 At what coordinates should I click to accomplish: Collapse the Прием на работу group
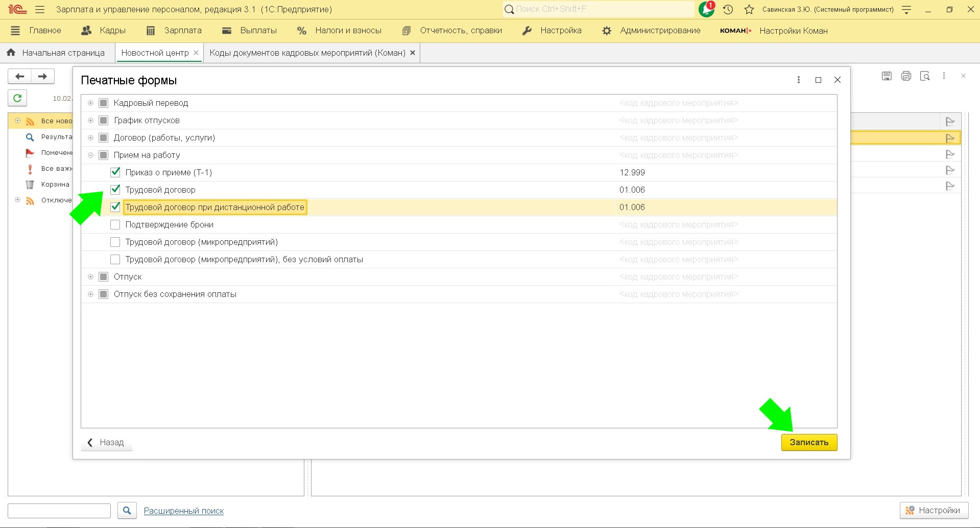tap(90, 155)
